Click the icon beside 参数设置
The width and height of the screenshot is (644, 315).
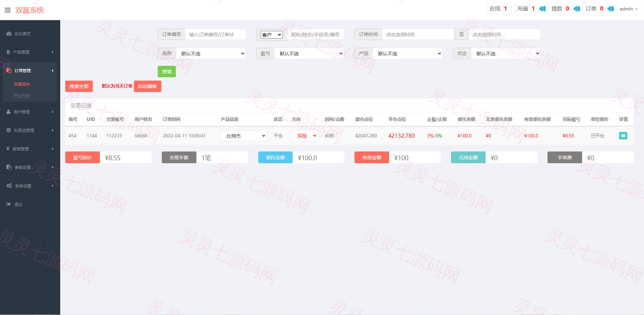[9, 167]
